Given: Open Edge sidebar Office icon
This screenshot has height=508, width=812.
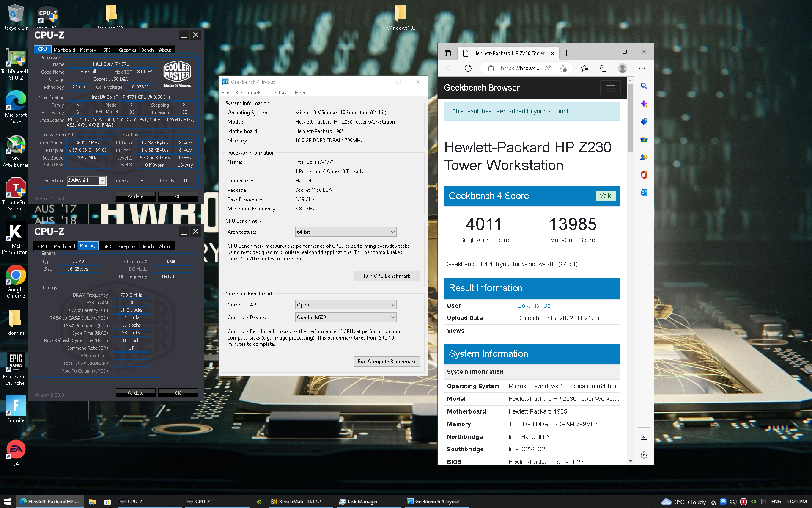Looking at the screenshot, I should (644, 175).
